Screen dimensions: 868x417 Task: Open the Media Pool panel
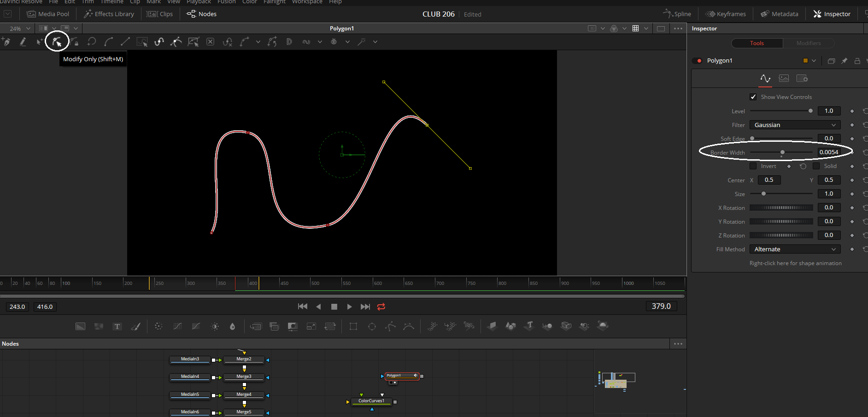pyautogui.click(x=48, y=14)
